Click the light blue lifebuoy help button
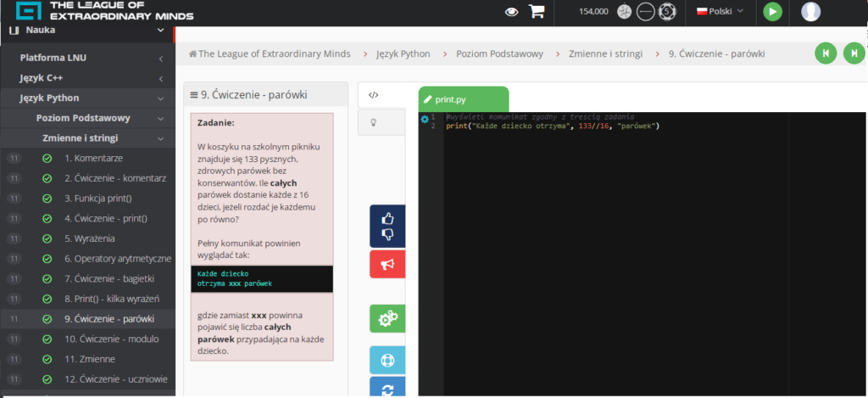The width and height of the screenshot is (868, 398). (x=387, y=360)
